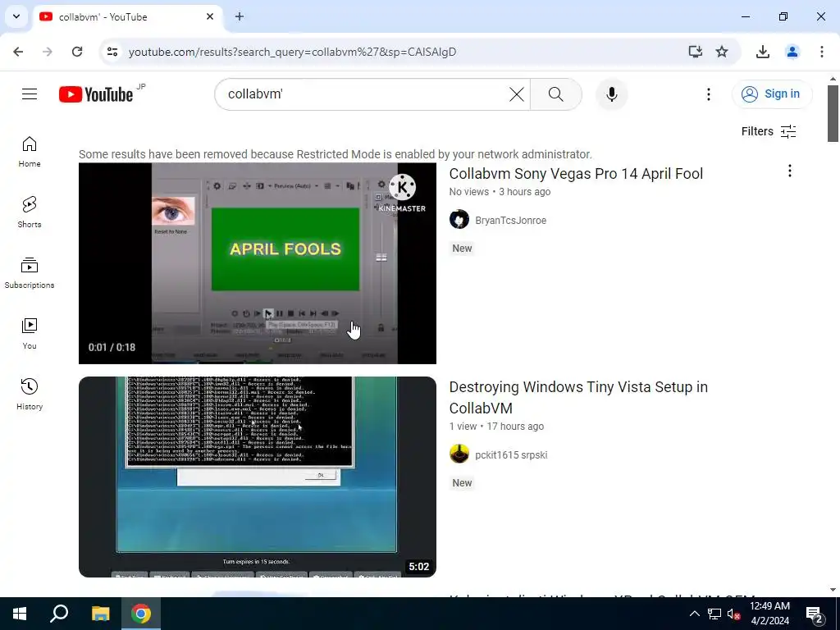Show hidden system tray icons

point(694,614)
